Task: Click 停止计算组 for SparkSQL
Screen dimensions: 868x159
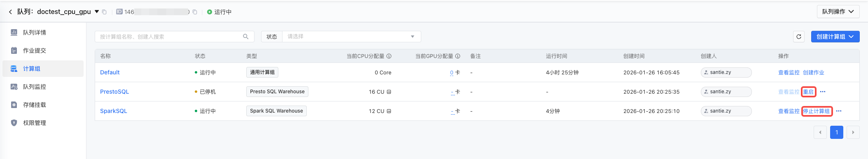Action: click(817, 111)
